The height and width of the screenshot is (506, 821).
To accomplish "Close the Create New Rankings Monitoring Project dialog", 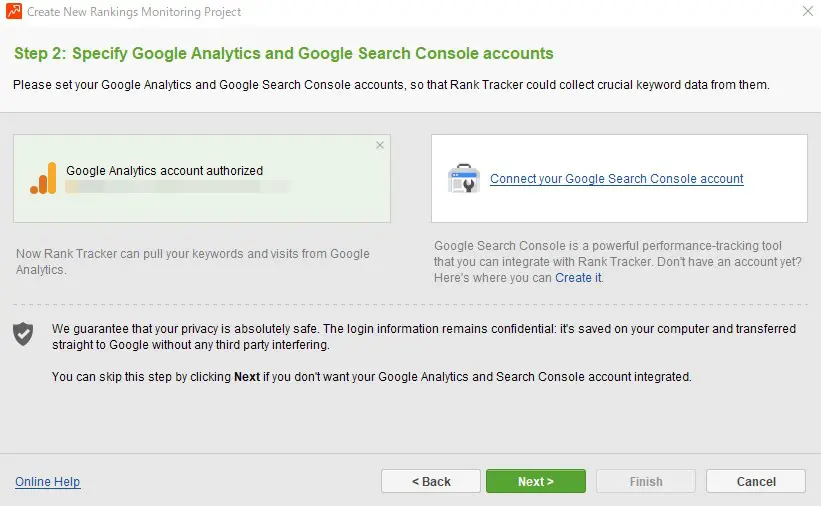I will (807, 12).
